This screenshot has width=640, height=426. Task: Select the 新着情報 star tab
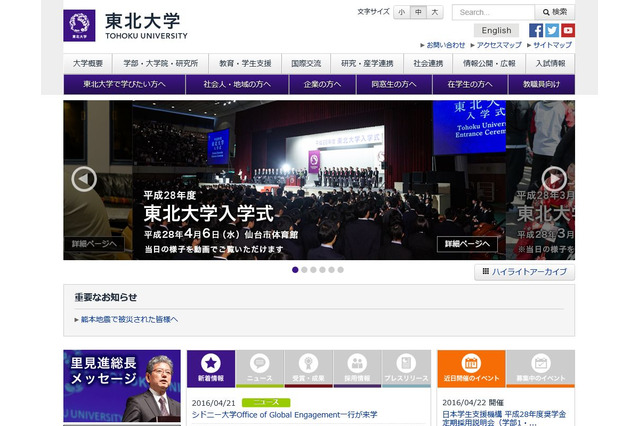point(211,368)
